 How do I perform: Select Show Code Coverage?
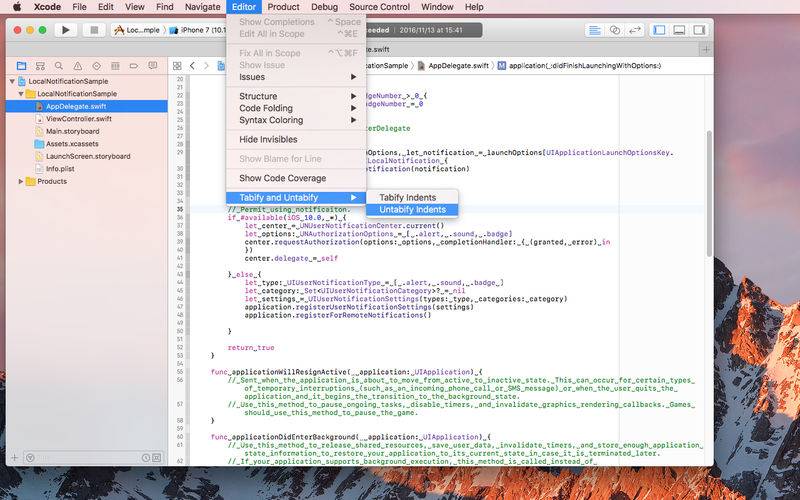(x=296, y=178)
